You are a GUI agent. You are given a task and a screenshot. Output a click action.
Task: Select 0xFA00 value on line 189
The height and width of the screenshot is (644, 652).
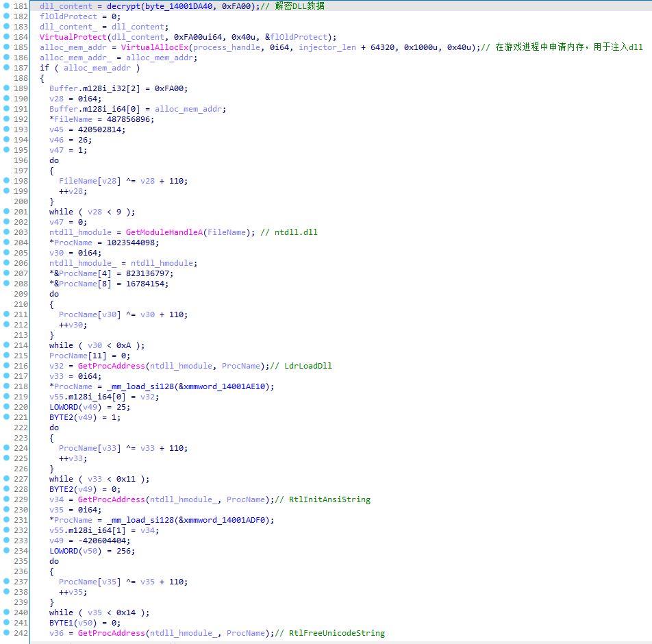[168, 88]
